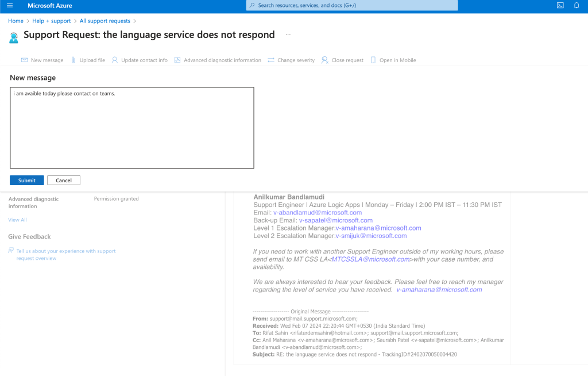This screenshot has width=588, height=376.
Task: Choose Close request command
Action: [x=342, y=60]
